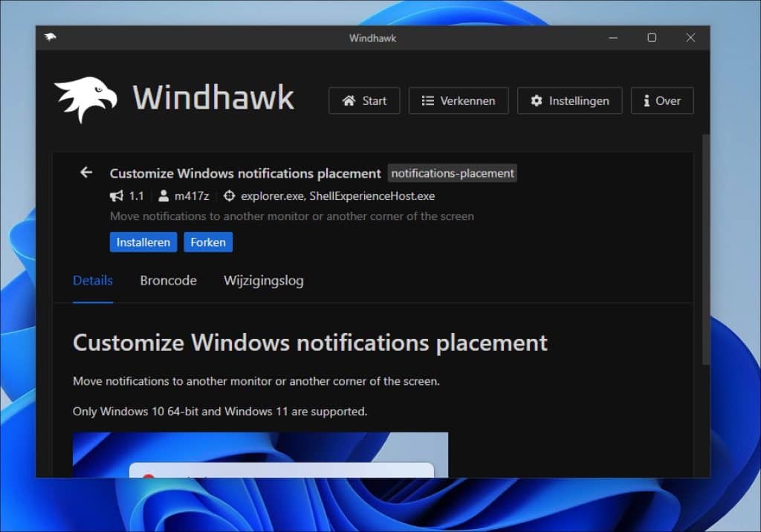Click the version number 1.1

tap(137, 196)
